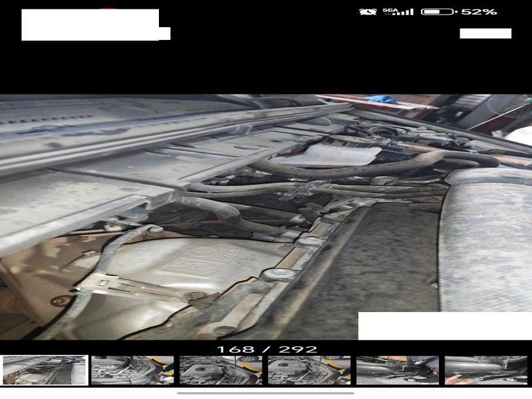
Task: Open the third thumbnail showing engine cover
Action: pyautogui.click(x=221, y=370)
